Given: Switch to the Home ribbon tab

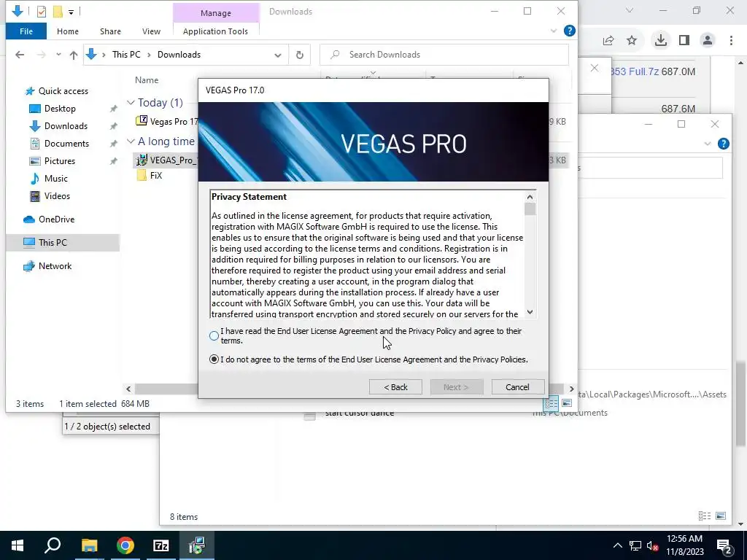Looking at the screenshot, I should point(68,31).
